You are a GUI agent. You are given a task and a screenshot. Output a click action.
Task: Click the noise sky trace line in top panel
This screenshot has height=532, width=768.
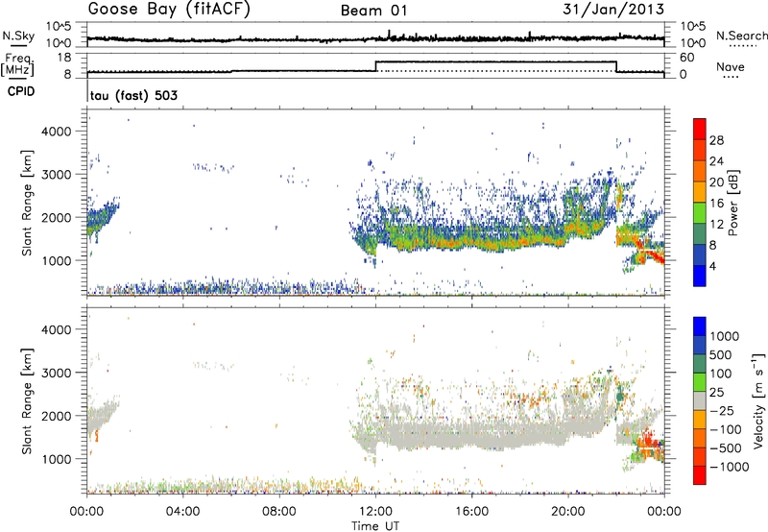375,37
